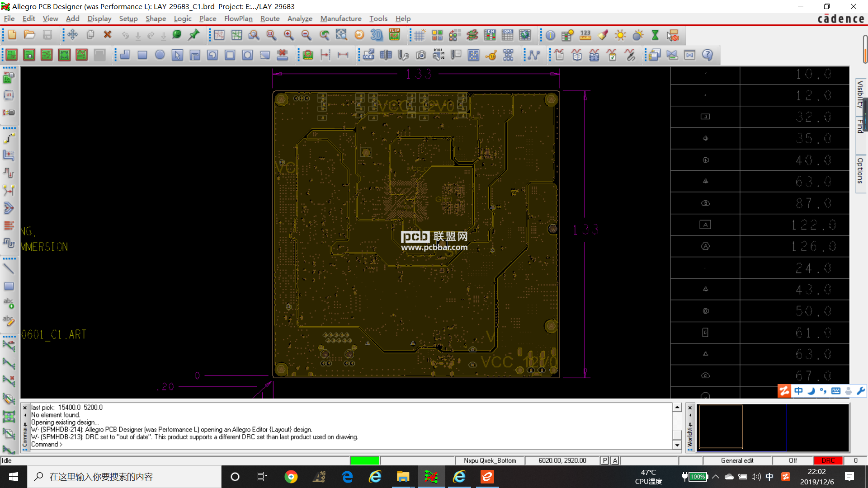Open the Route menu

click(270, 19)
